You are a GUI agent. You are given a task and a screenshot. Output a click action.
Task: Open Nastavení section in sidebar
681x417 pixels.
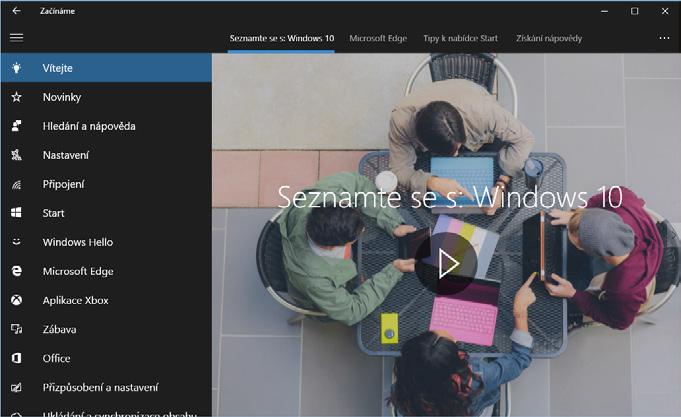[x=106, y=155]
